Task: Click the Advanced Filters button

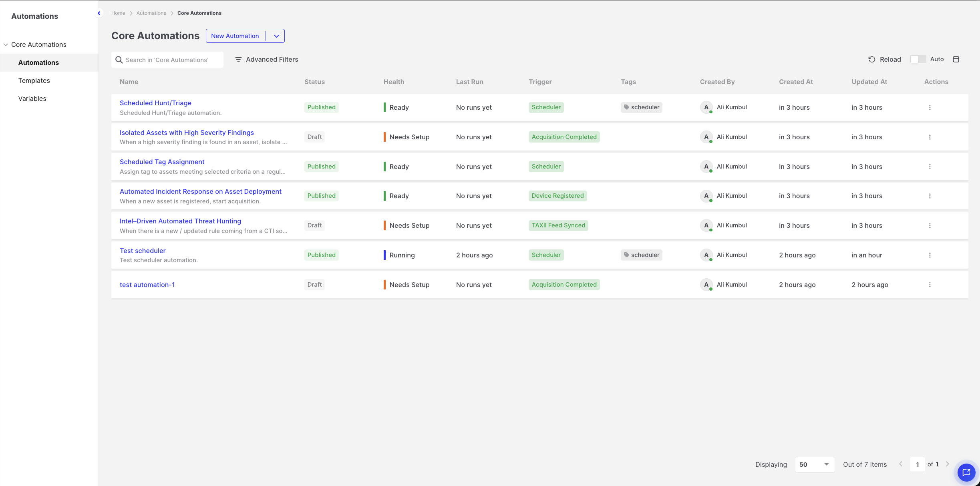Action: 267,59
